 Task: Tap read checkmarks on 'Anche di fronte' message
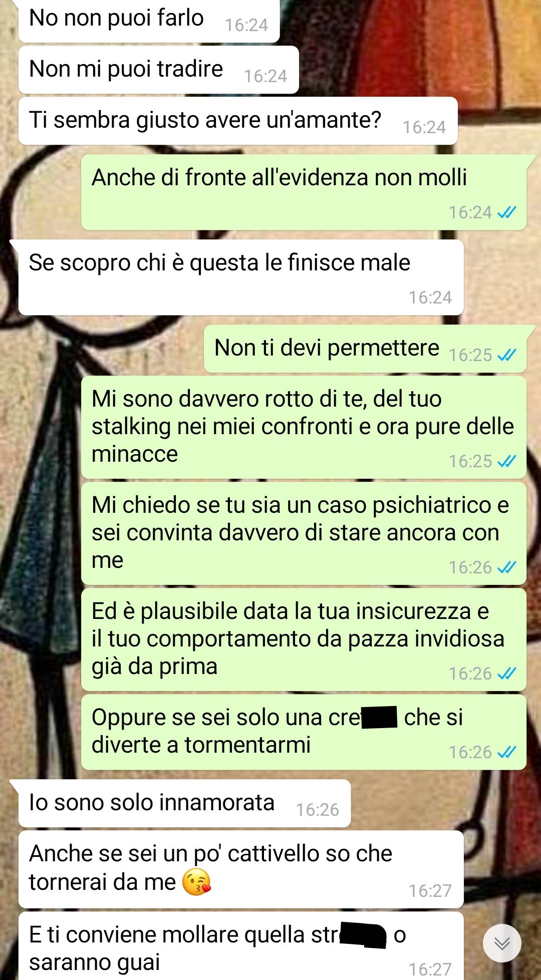point(507,212)
